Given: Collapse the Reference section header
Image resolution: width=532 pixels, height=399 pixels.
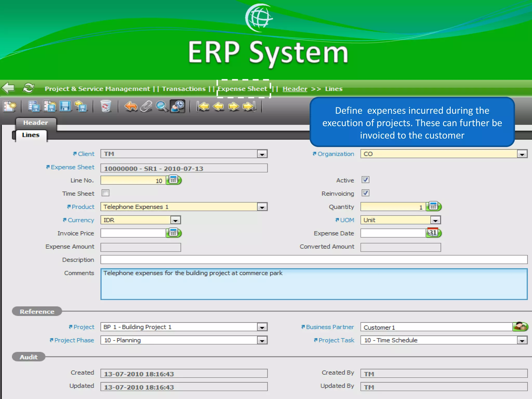Looking at the screenshot, I should click(x=37, y=311).
